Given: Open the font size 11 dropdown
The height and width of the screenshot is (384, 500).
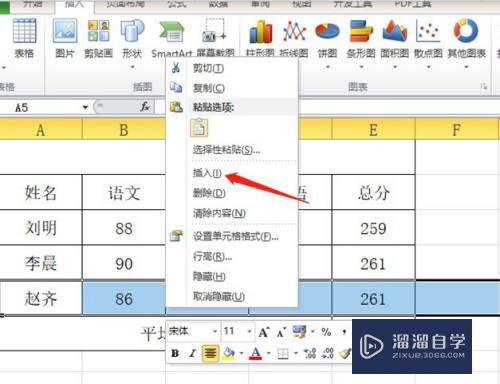Looking at the screenshot, I should 249,331.
